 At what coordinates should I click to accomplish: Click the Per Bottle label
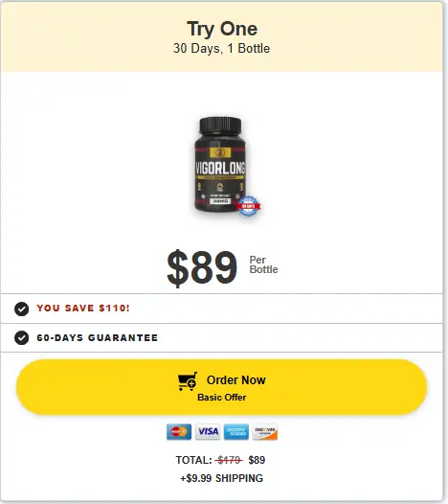click(x=263, y=264)
